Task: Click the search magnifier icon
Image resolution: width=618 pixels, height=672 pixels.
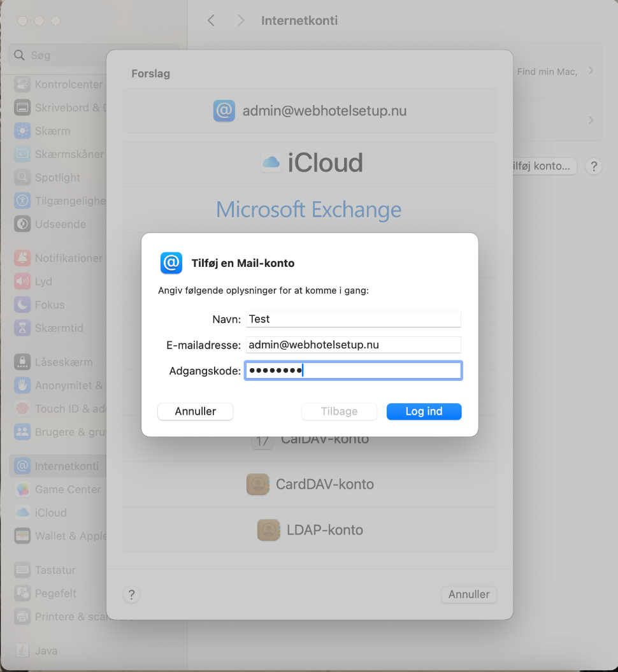Action: click(19, 55)
